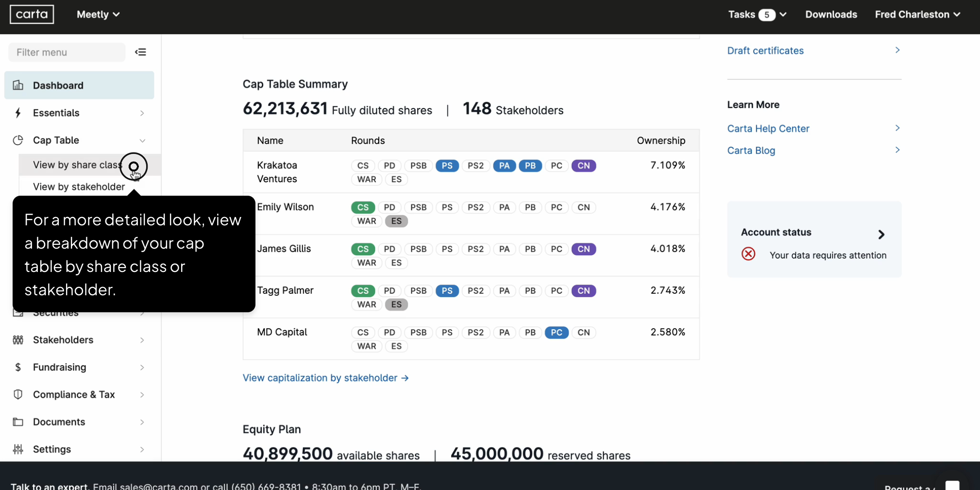Open Downloads in top bar
980x490 pixels.
pyautogui.click(x=831, y=15)
